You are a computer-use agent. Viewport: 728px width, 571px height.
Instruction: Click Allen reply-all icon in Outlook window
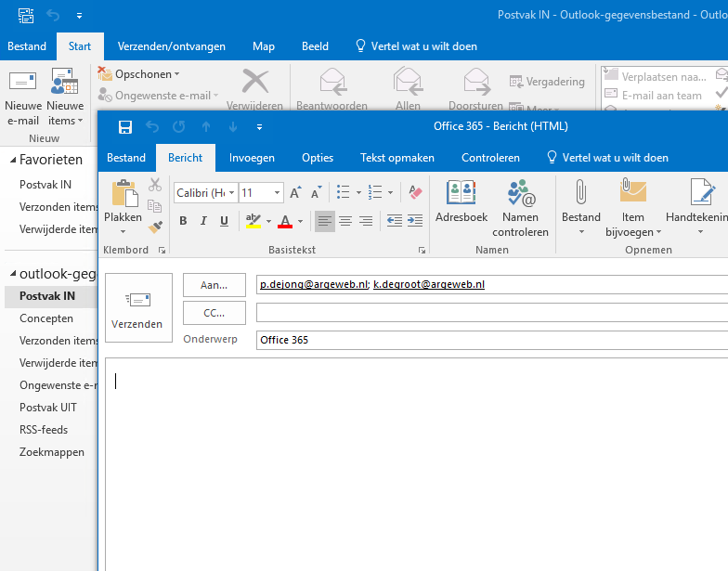coord(408,82)
